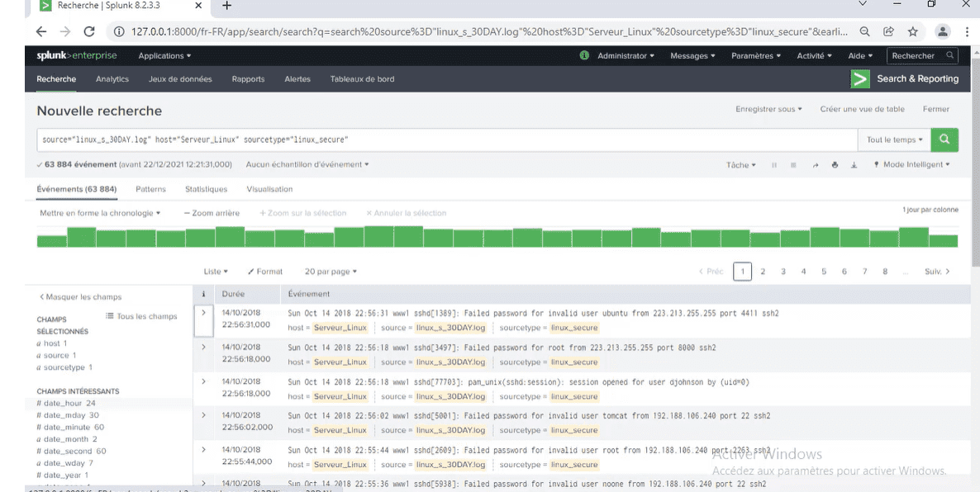Click Créer une vue de table
Viewport: 980px width, 492px height.
863,109
